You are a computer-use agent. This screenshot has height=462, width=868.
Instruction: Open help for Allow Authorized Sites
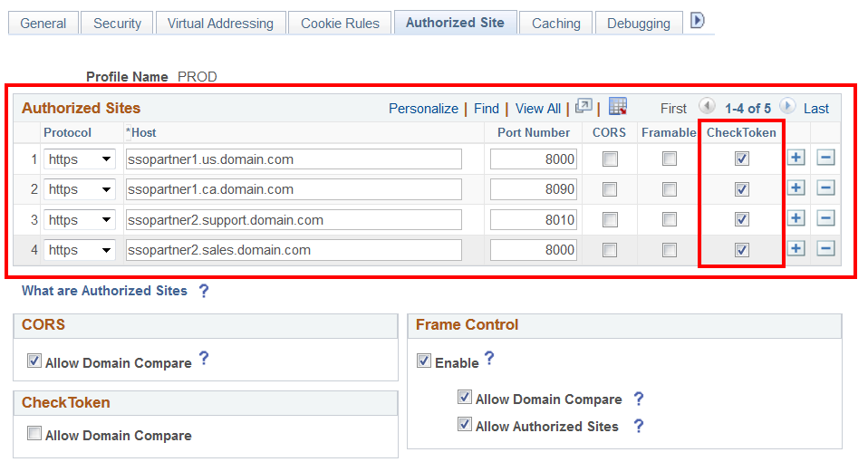pyautogui.click(x=638, y=426)
